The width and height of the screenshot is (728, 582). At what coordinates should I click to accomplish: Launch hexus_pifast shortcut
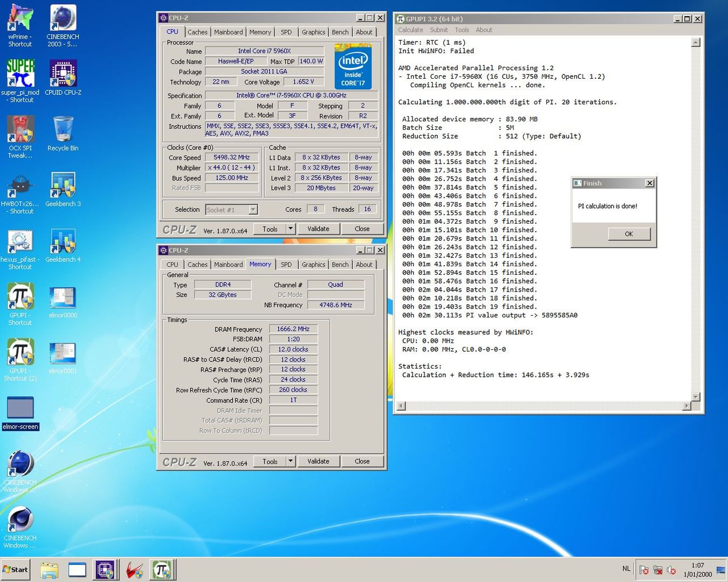click(20, 249)
